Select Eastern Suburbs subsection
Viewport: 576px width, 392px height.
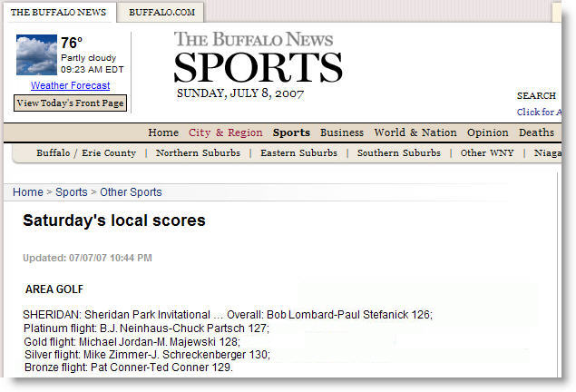(x=298, y=152)
